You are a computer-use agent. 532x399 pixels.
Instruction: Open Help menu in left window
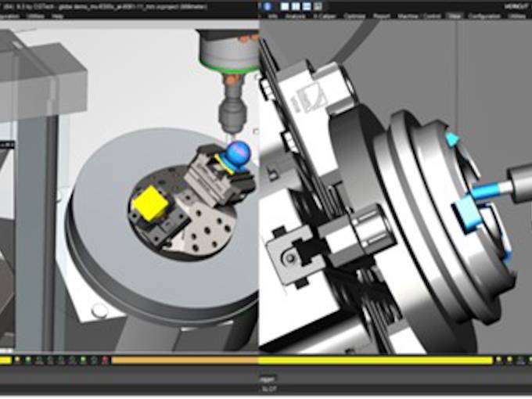pos(58,15)
